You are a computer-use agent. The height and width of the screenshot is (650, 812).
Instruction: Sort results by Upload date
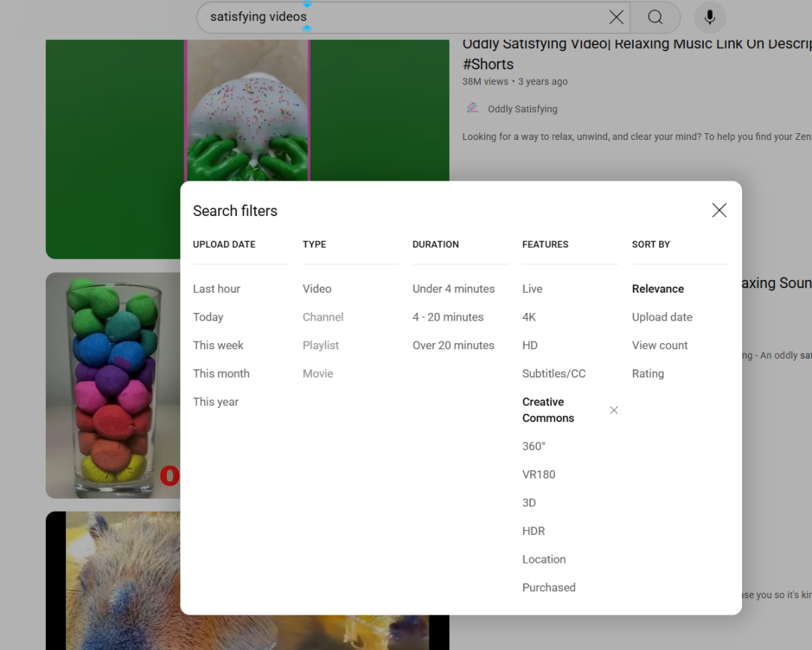[x=662, y=317]
